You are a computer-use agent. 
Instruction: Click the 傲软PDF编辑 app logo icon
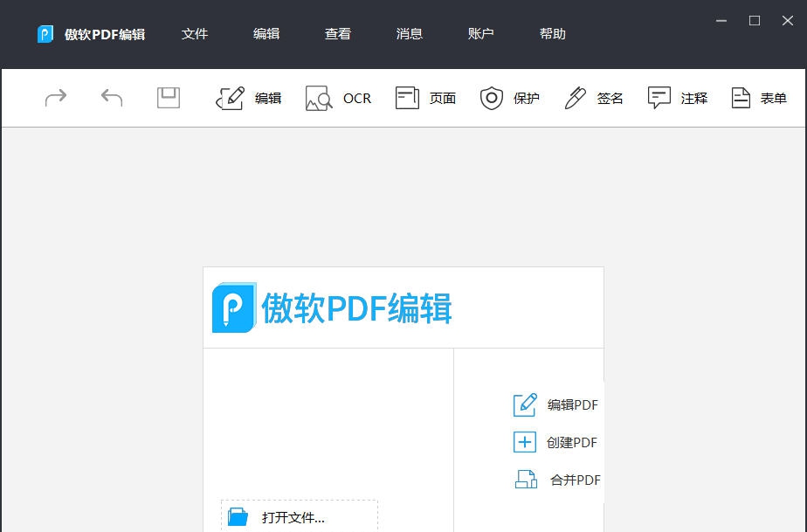click(46, 33)
